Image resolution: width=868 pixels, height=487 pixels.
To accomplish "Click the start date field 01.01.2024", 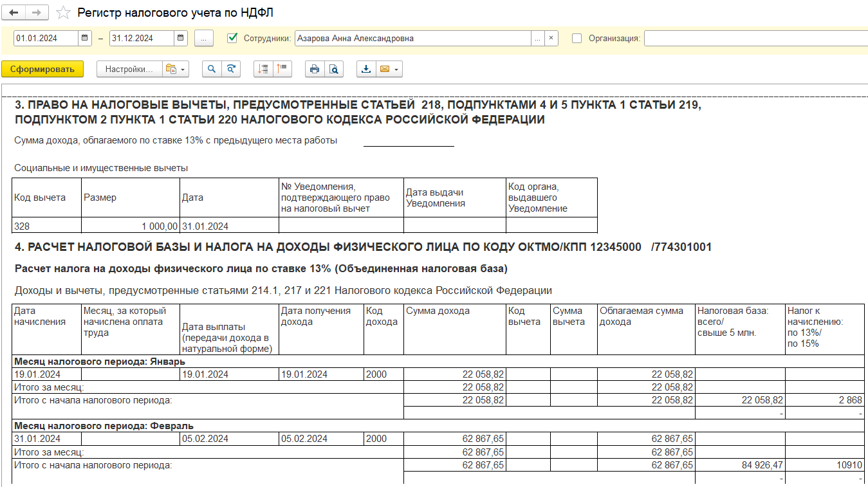I will coord(46,39).
